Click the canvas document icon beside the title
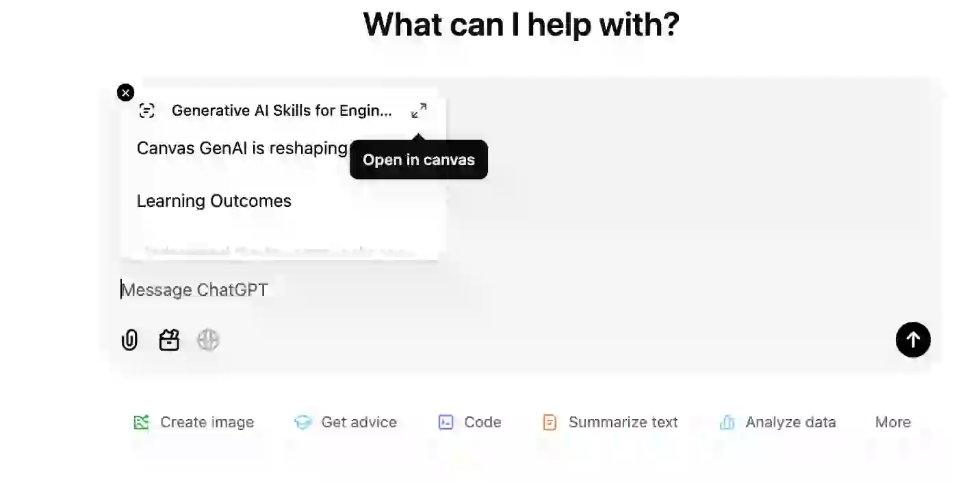The width and height of the screenshot is (980, 489). coord(146,110)
